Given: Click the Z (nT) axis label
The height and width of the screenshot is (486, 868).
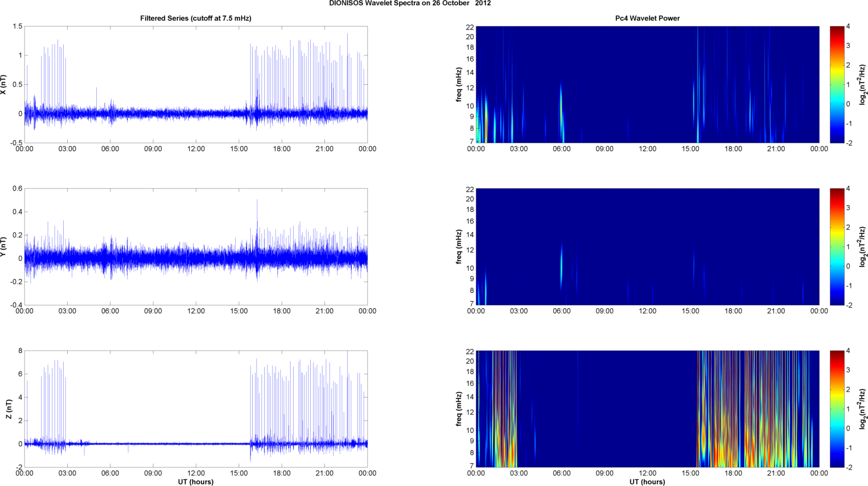Looking at the screenshot, I should [x=9, y=409].
